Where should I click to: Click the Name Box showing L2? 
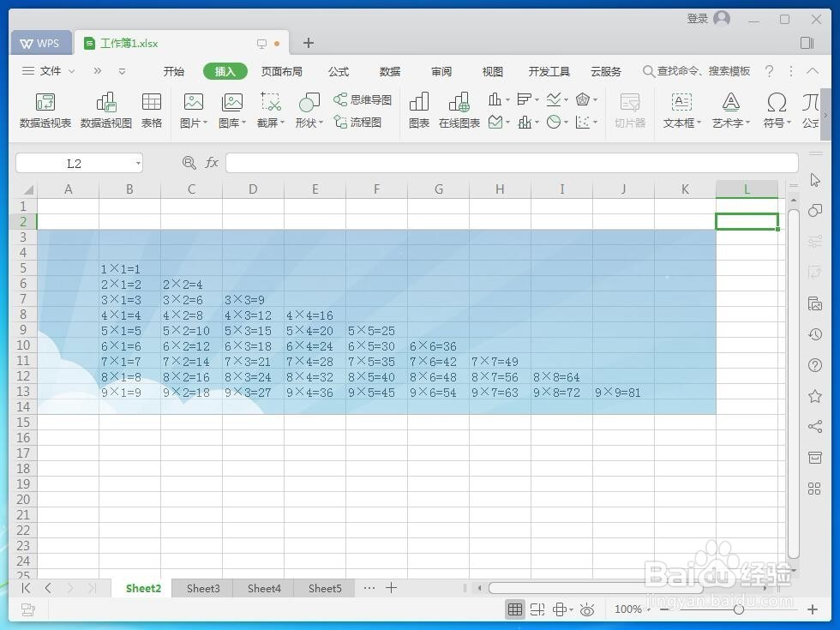pos(72,163)
